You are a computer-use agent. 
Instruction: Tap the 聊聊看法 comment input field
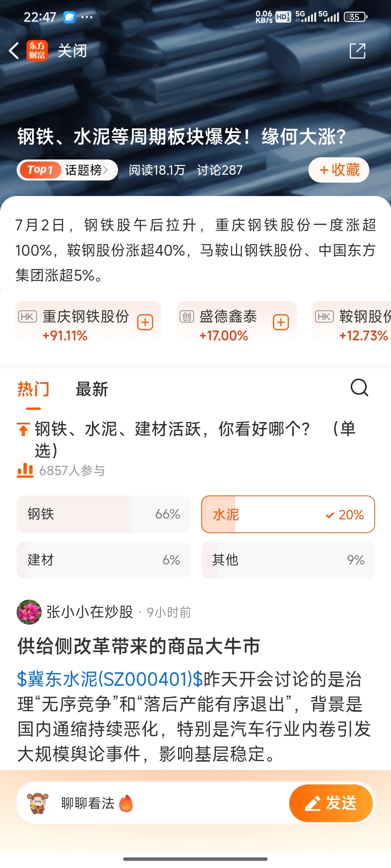tap(152, 803)
